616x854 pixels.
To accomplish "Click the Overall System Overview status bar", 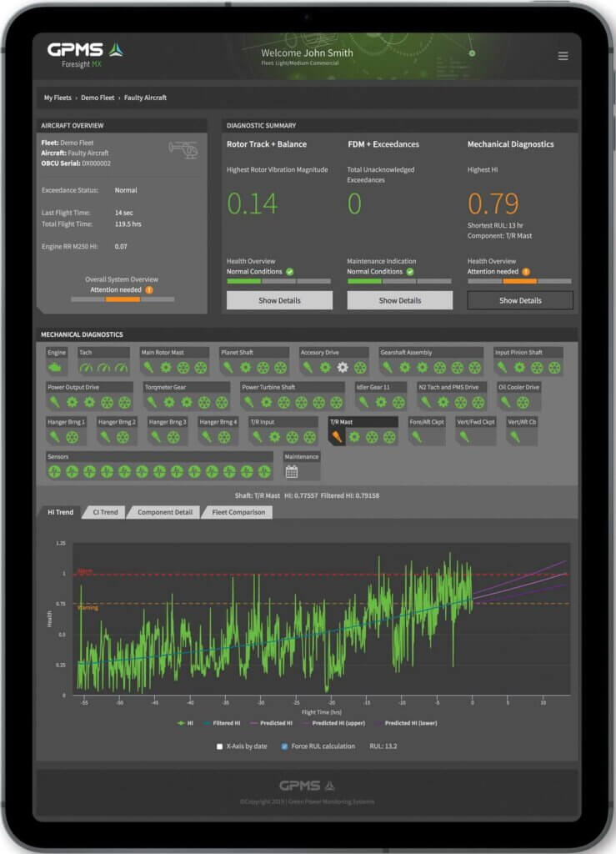I will 123,299.
